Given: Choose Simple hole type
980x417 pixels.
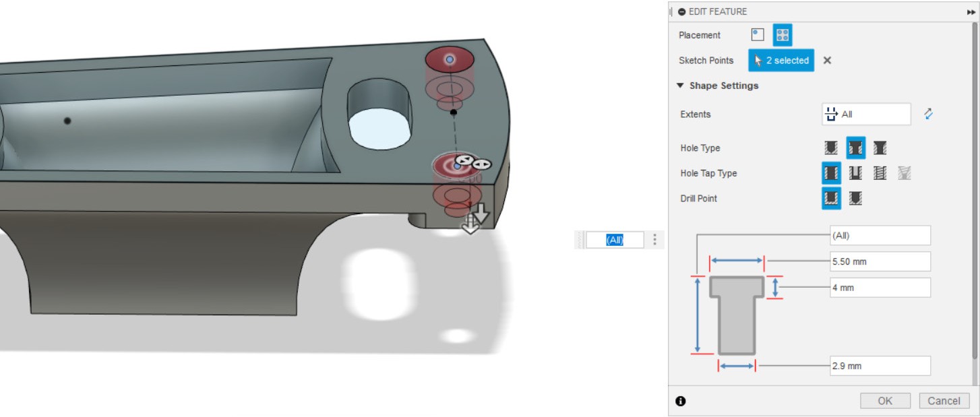Looking at the screenshot, I should pyautogui.click(x=831, y=148).
